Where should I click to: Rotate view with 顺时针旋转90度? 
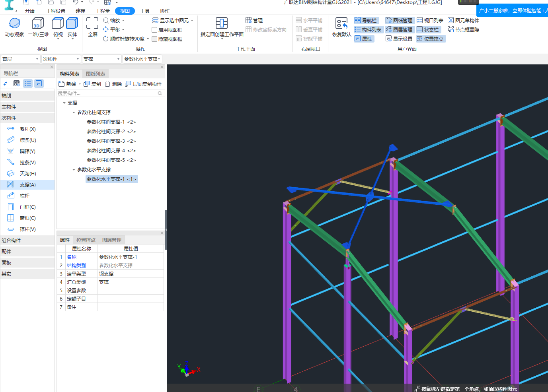pos(126,39)
